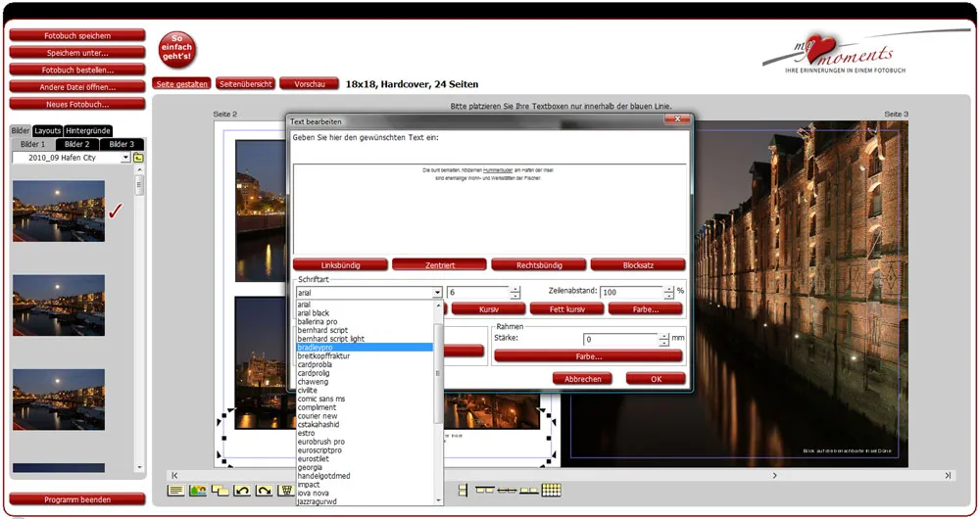Increase the font size stepper value

click(x=515, y=288)
